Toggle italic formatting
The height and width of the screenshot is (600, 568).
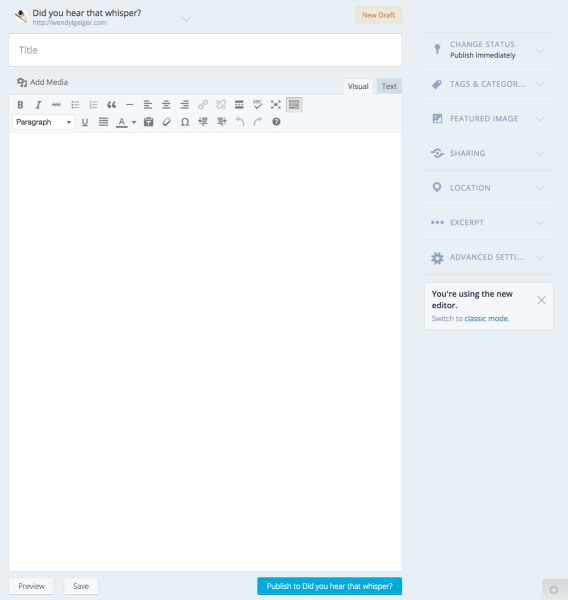[x=38, y=104]
